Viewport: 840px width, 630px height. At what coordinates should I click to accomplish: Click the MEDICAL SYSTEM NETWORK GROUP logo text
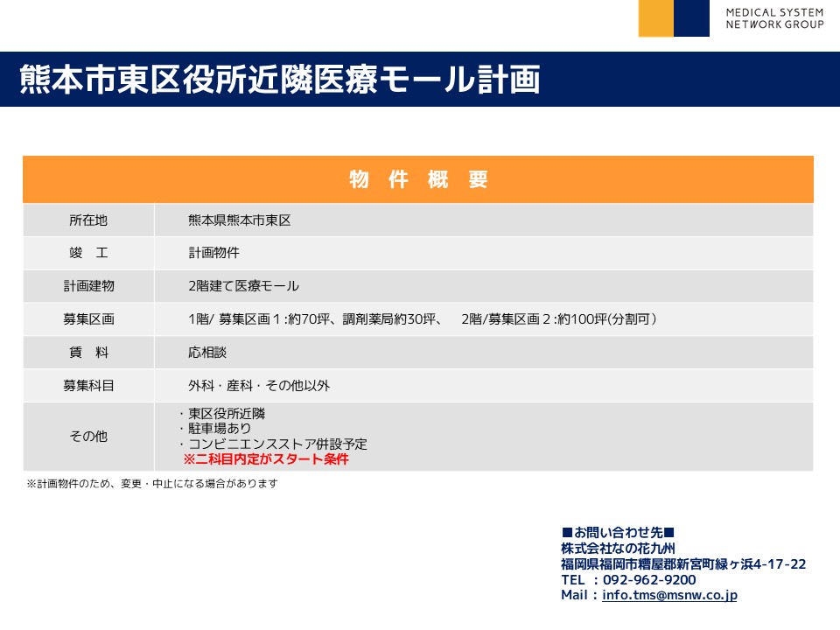pos(774,18)
